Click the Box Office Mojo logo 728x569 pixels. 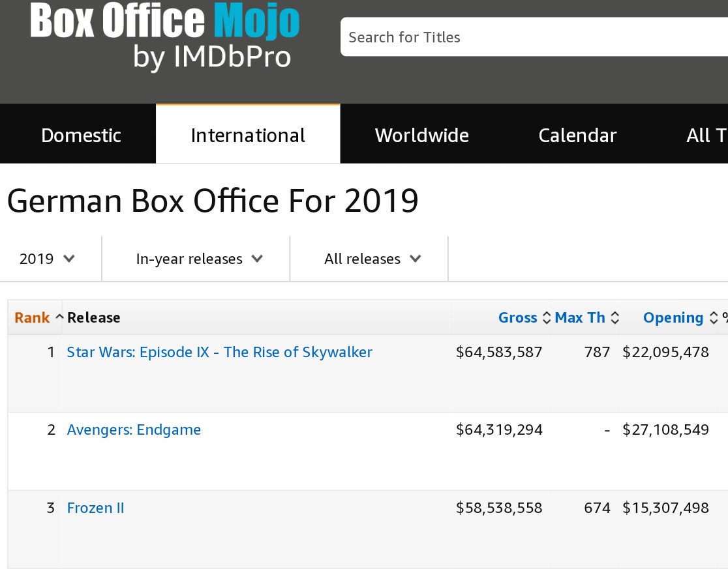(165, 36)
